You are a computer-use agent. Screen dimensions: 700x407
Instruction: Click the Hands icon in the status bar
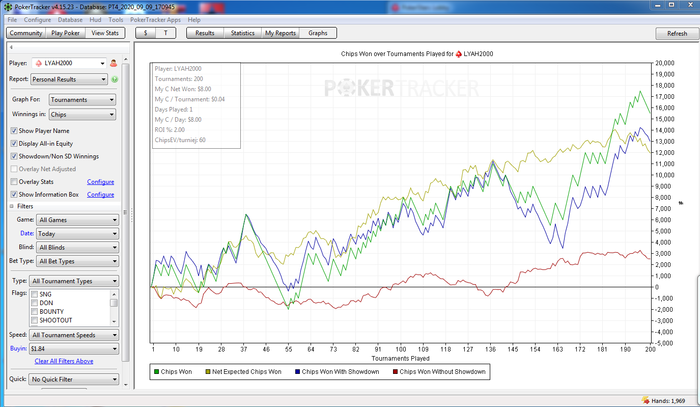click(x=644, y=400)
